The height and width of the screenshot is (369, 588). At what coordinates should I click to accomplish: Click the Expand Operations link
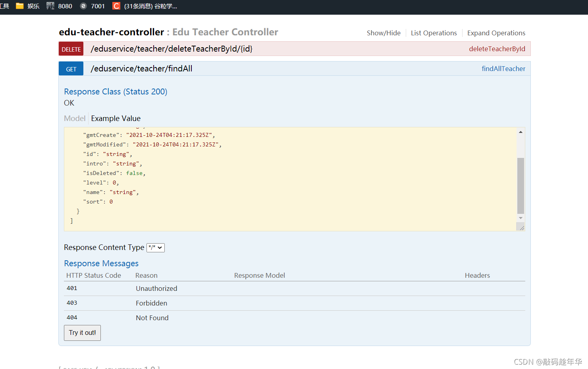[496, 33]
